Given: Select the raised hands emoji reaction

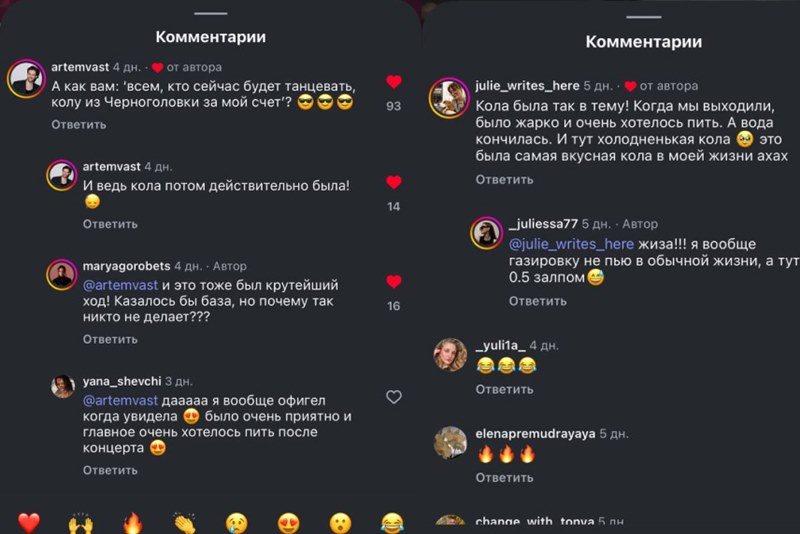Looking at the screenshot, I should (81, 524).
